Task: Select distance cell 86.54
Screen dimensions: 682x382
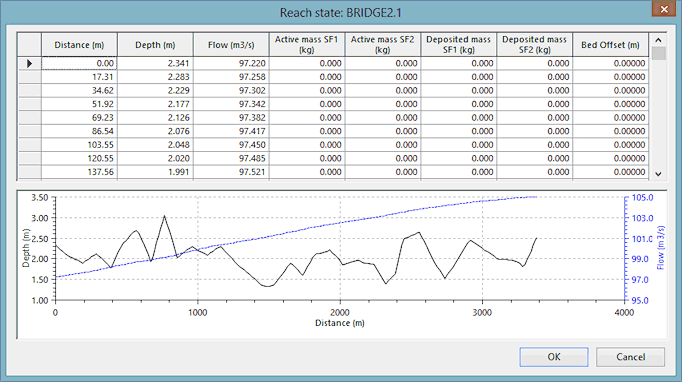Action: (x=79, y=131)
